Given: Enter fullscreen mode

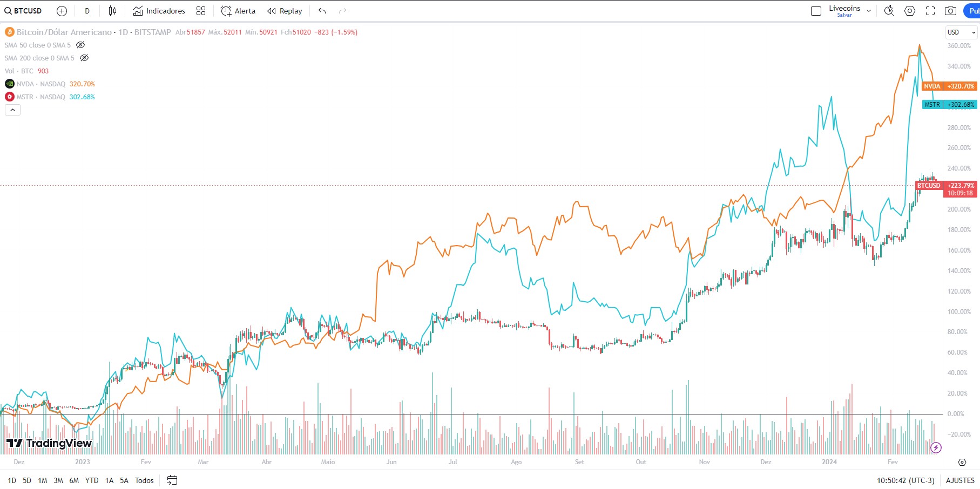Looking at the screenshot, I should (x=930, y=11).
